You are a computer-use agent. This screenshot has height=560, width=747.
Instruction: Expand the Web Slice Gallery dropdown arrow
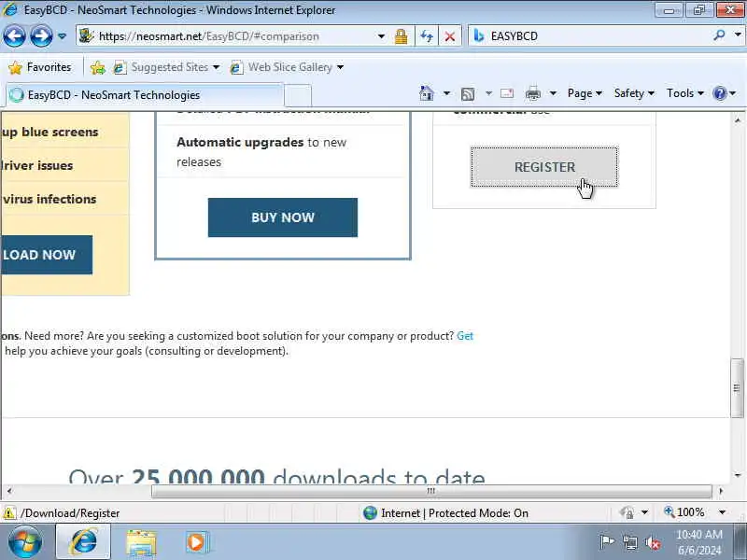pos(340,67)
